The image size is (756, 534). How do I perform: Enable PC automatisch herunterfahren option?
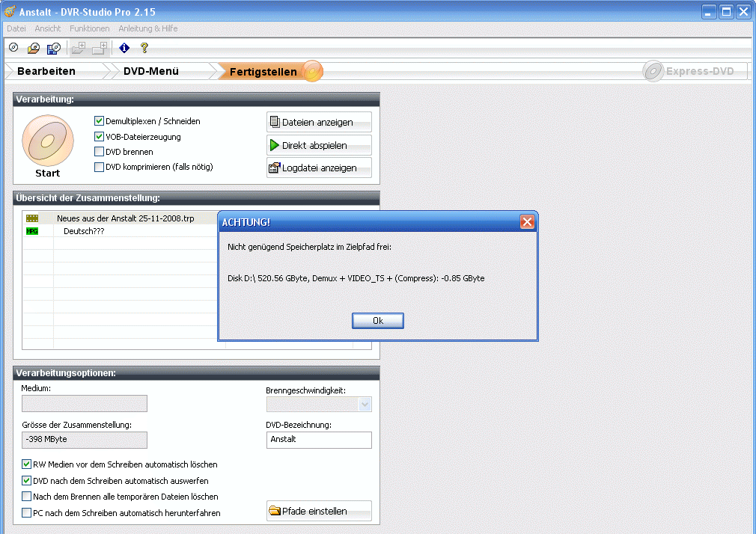pyautogui.click(x=27, y=513)
